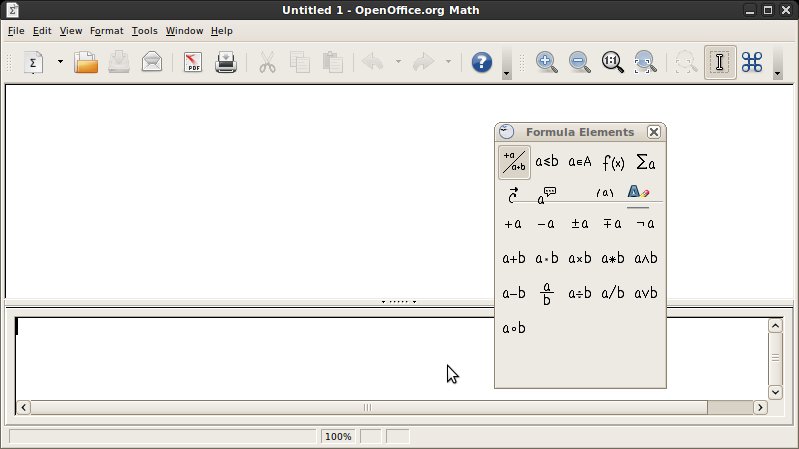
Task: Select the Attributes category (vector arrow)
Action: pyautogui.click(x=514, y=195)
